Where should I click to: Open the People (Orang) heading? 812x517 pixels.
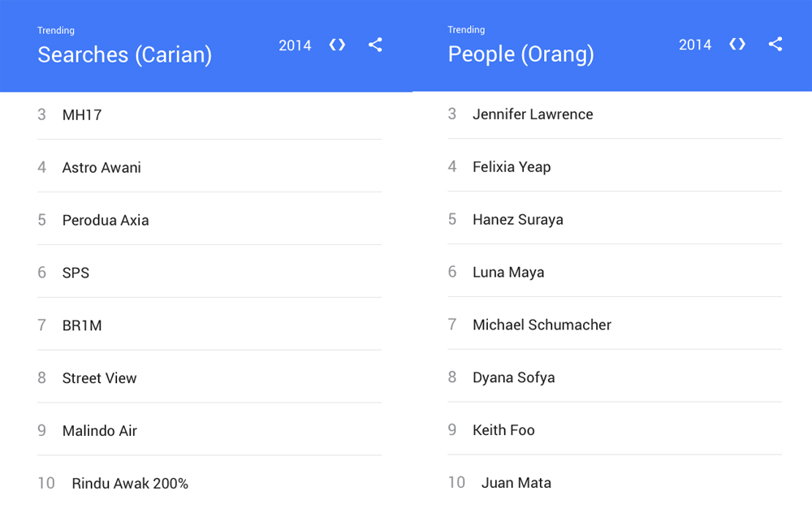521,54
